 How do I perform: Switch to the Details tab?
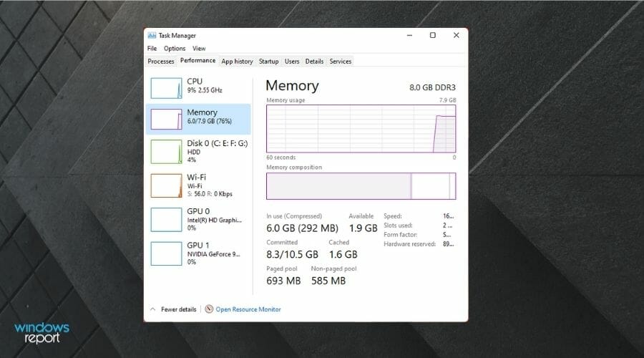314,62
